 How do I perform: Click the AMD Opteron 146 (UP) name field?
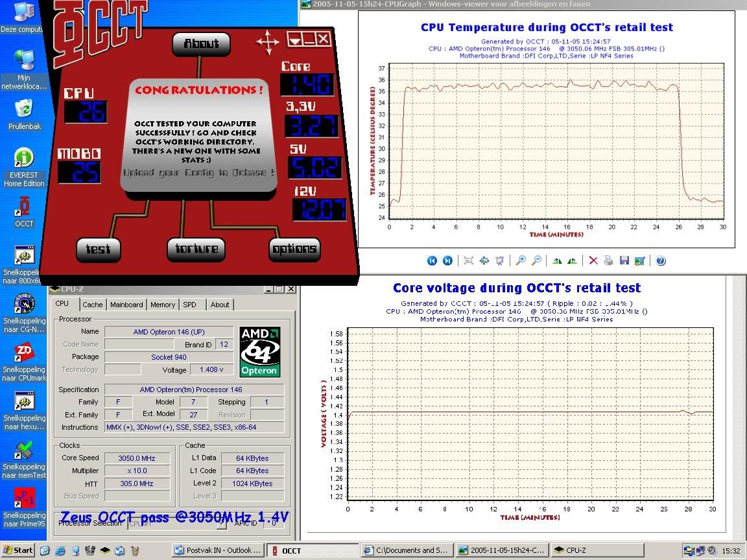(169, 332)
